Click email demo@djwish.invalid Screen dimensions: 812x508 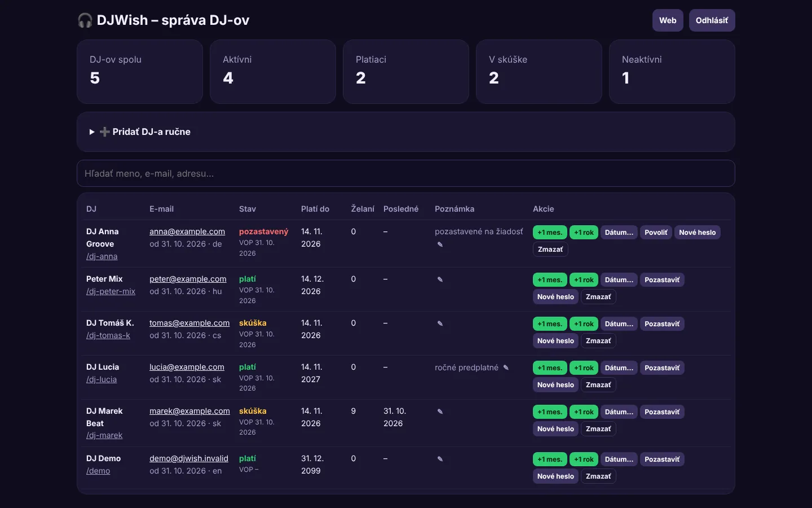(x=189, y=458)
